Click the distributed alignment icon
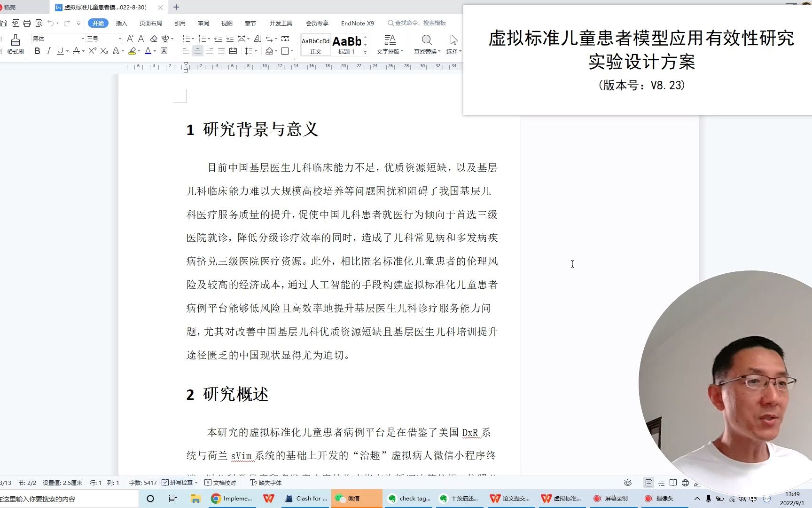Screen dimensions: 812x508 pyautogui.click(x=233, y=51)
